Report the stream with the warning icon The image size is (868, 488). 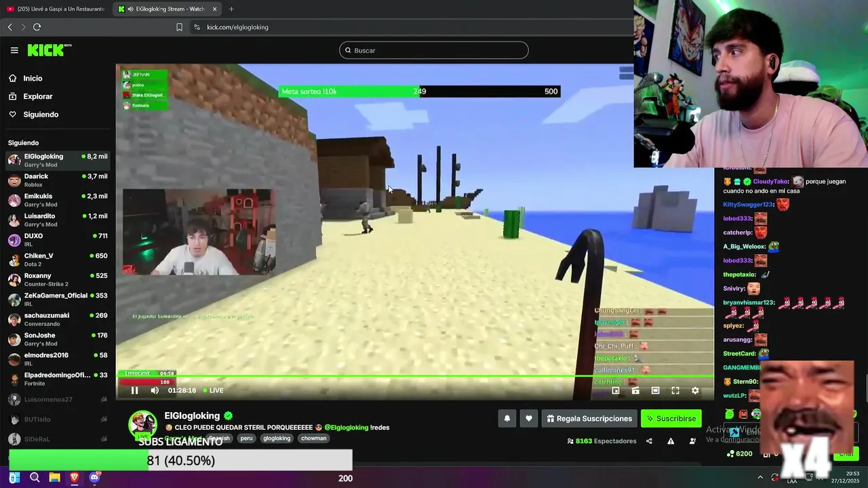tap(671, 441)
